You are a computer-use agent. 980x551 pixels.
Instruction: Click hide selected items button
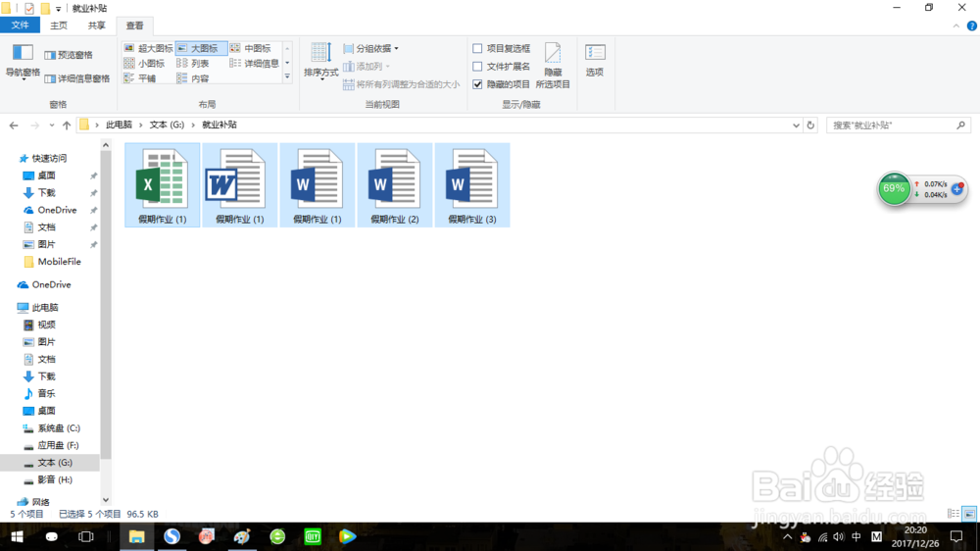point(553,65)
